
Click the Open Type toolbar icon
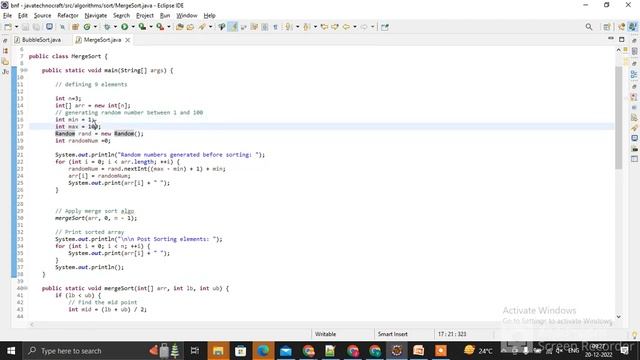[179, 27]
